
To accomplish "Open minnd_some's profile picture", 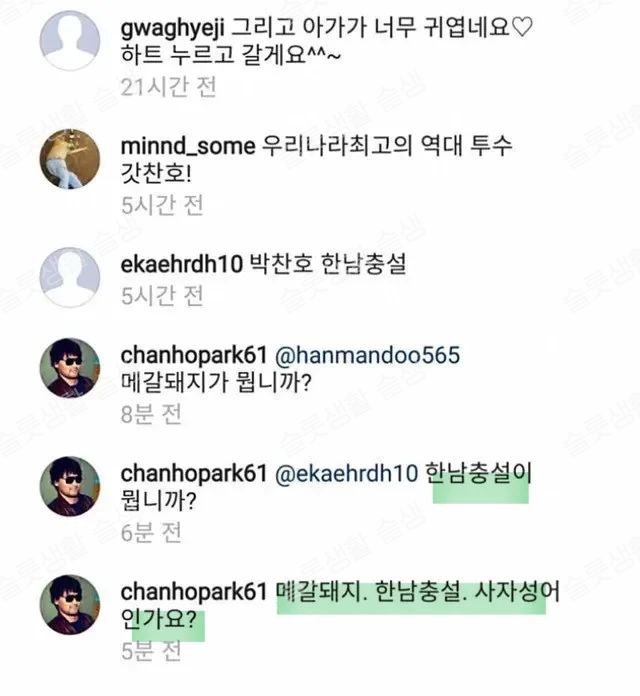I will click(x=69, y=159).
